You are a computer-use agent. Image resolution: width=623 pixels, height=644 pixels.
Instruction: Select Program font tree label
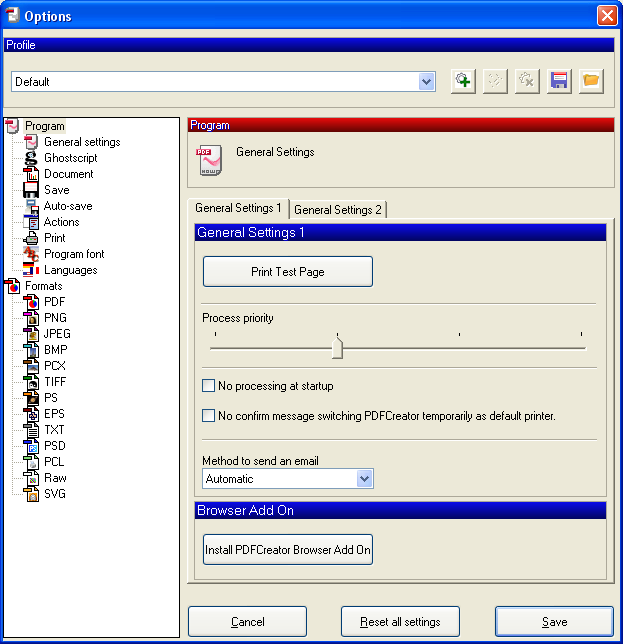point(74,254)
